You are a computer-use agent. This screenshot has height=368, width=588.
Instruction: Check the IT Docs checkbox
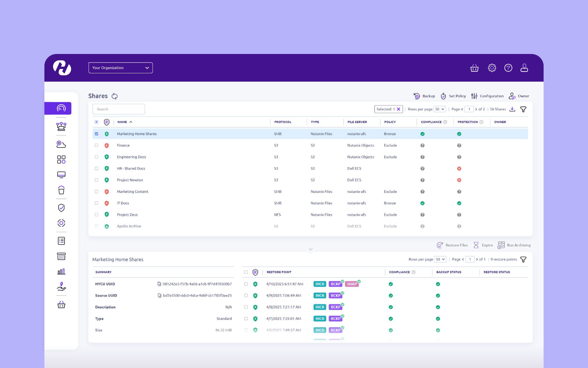click(96, 203)
